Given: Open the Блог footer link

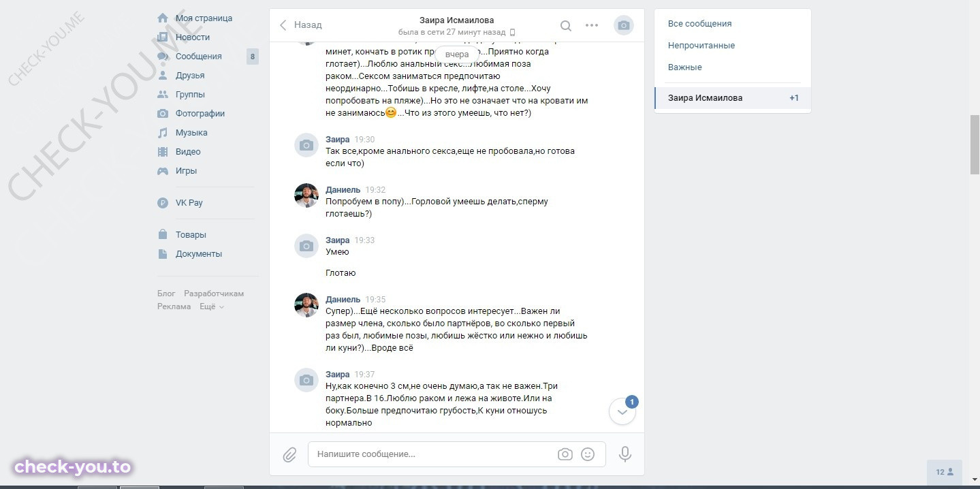Looking at the screenshot, I should click(166, 294).
